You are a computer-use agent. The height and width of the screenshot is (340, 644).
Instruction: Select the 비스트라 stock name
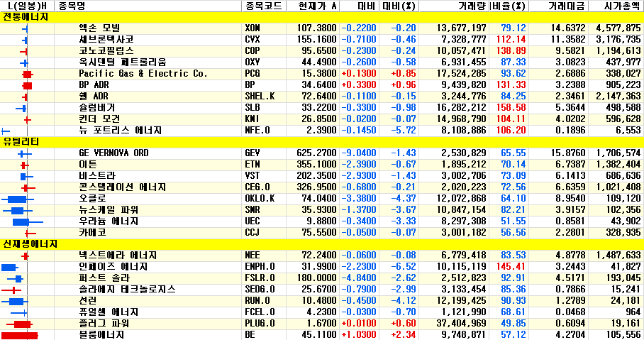coord(97,175)
